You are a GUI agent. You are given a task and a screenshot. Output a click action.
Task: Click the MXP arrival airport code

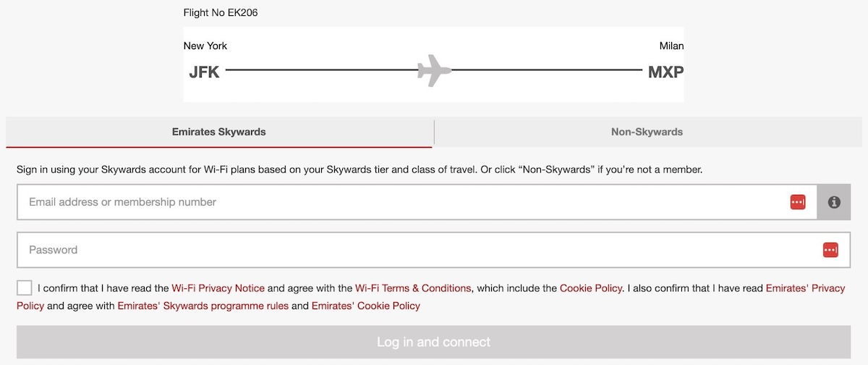665,72
